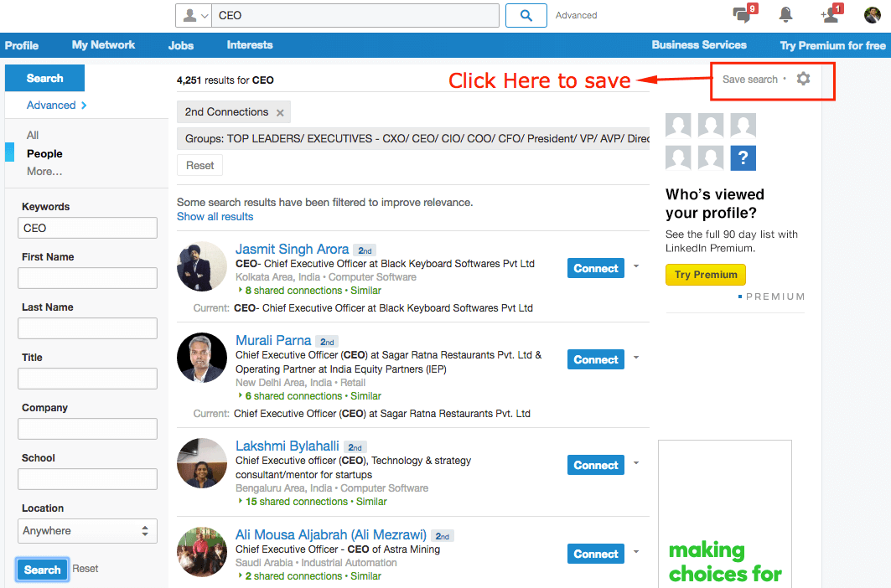Click Ali Mousa Aljabrah's photo
The height and width of the screenshot is (588, 891).
[x=202, y=552]
